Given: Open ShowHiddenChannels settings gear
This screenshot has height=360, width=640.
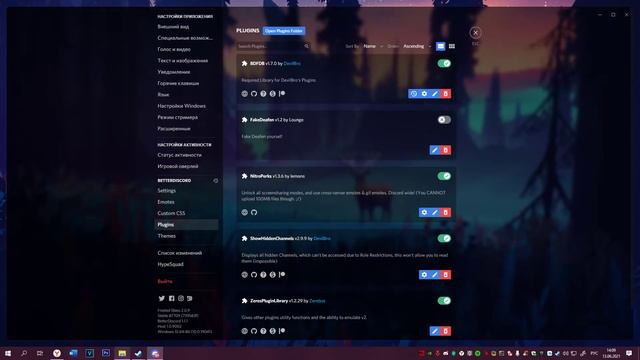Looking at the screenshot, I should (424, 275).
